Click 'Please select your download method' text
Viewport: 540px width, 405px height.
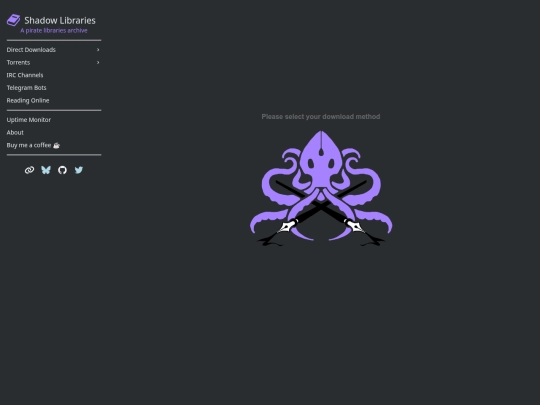321,117
